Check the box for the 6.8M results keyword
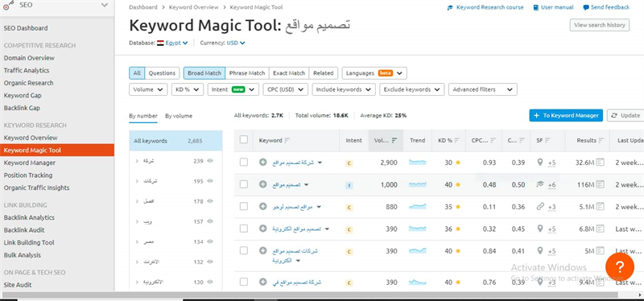This screenshot has width=644, height=301. [244, 229]
